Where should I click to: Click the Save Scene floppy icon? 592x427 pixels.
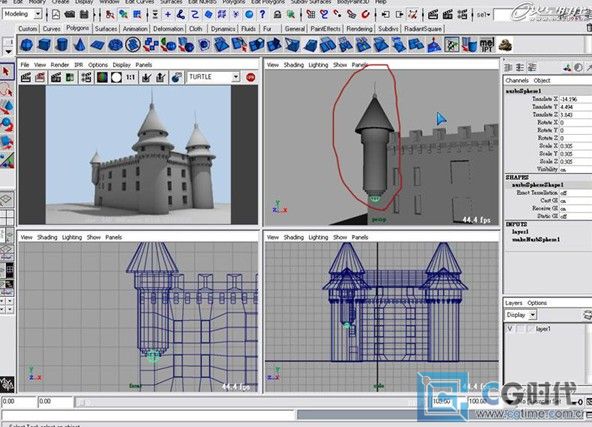coord(84,15)
